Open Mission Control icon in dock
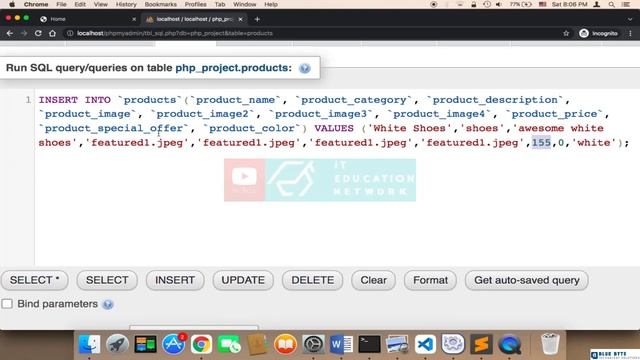The width and height of the screenshot is (640, 360). pos(145,344)
